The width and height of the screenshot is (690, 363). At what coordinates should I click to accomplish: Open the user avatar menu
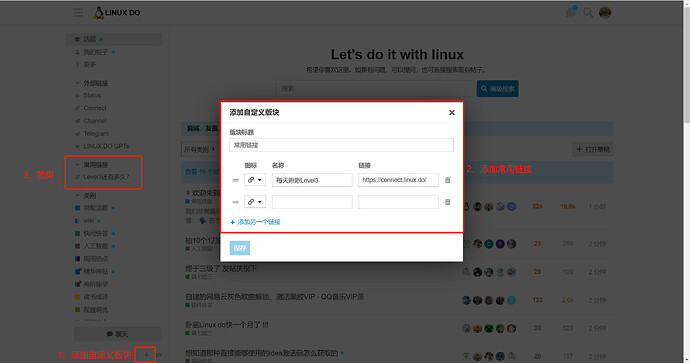click(x=605, y=12)
